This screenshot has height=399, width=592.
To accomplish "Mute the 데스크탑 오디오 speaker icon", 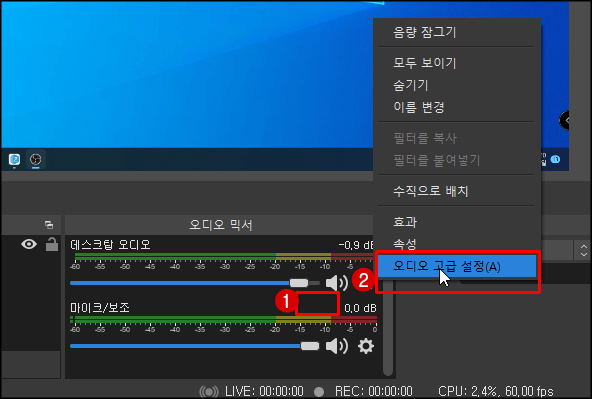I will click(x=336, y=283).
